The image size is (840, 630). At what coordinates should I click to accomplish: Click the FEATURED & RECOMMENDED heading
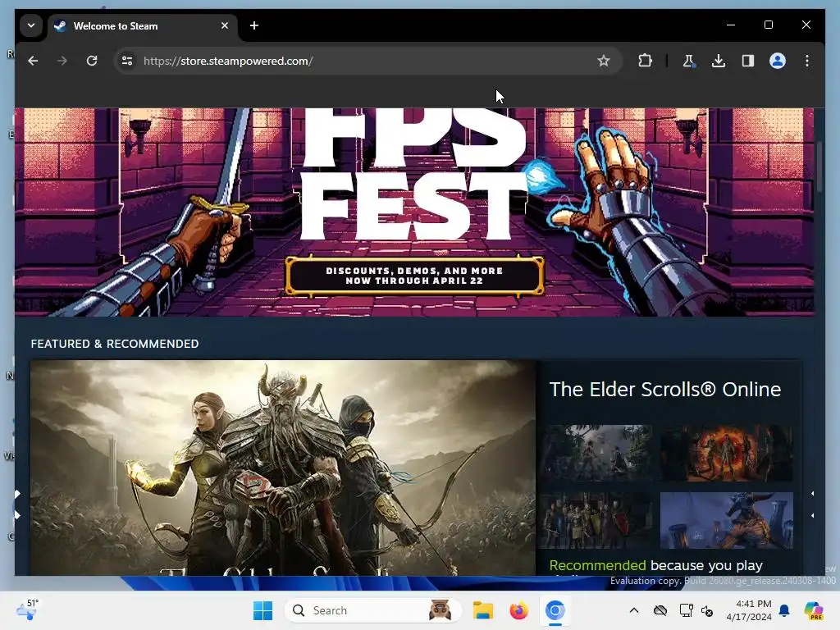(115, 344)
